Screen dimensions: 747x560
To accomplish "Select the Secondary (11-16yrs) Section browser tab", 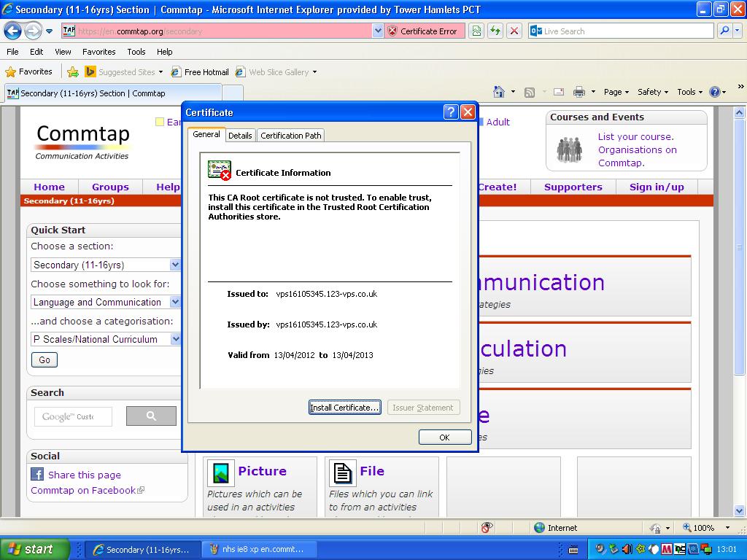I will (113, 93).
